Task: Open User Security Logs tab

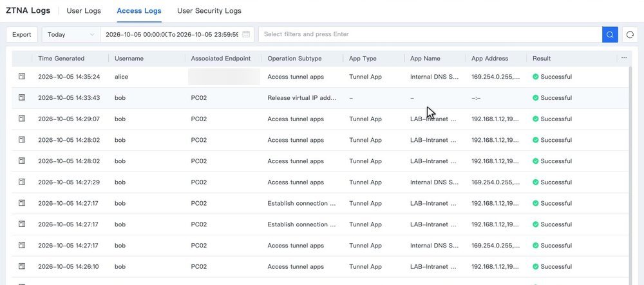Action: [x=209, y=11]
